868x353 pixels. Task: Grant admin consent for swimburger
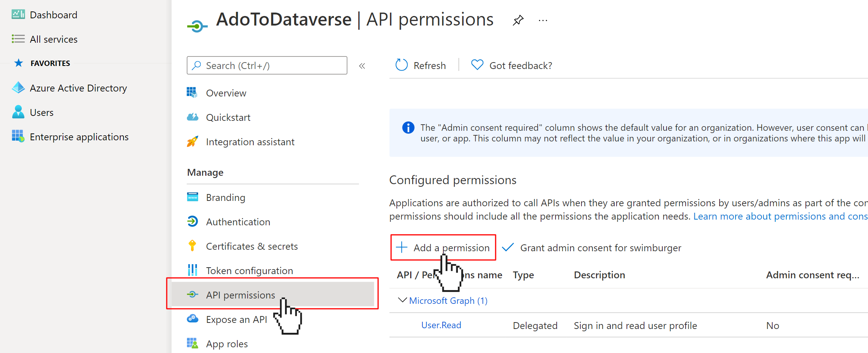[x=591, y=248]
